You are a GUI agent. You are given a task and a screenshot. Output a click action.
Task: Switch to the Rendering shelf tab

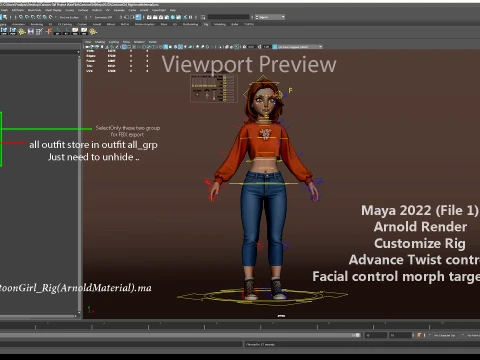tap(37, 24)
